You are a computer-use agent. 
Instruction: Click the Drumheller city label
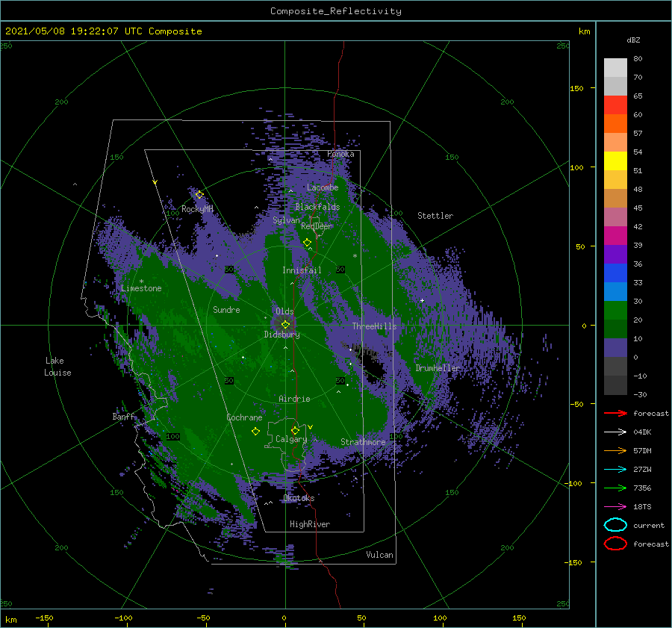(x=437, y=368)
